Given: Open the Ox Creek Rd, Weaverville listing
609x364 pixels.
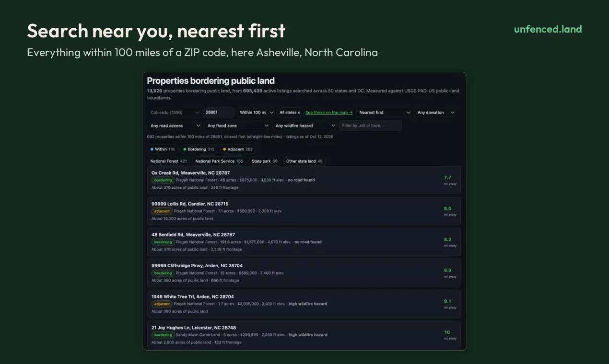Looking at the screenshot, I should click(304, 180).
